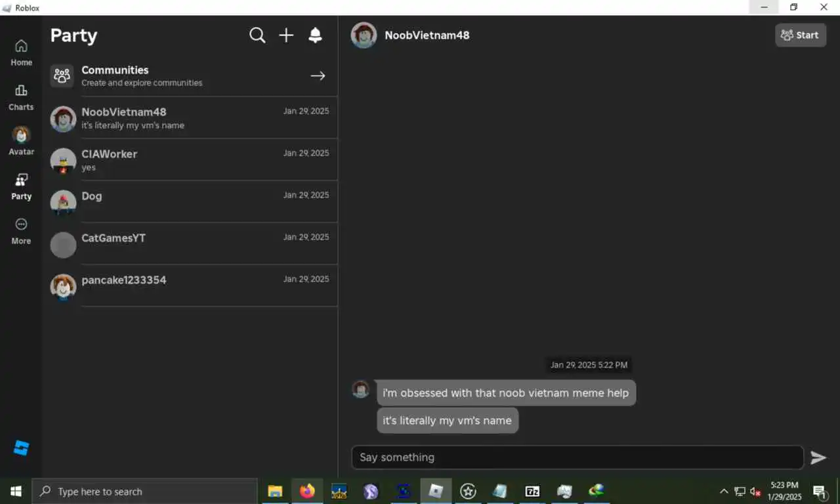
Task: Click "Create and explore communities" text
Action: point(142,83)
